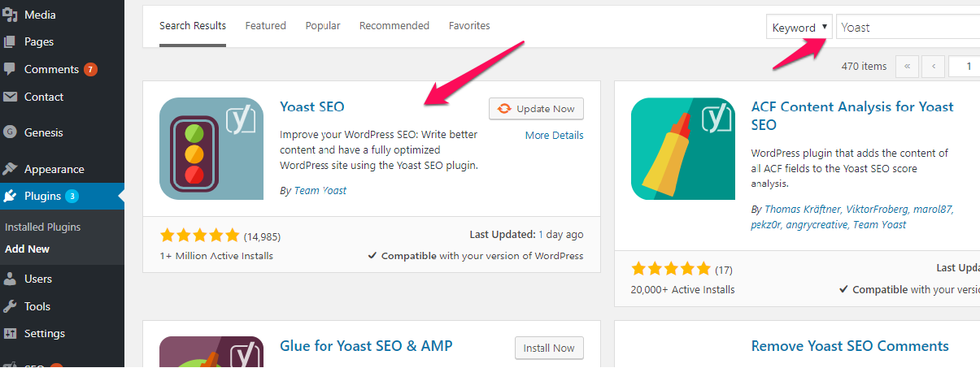Open the Yoast SEO plugin title link
This screenshot has height=368, width=980.
312,106
